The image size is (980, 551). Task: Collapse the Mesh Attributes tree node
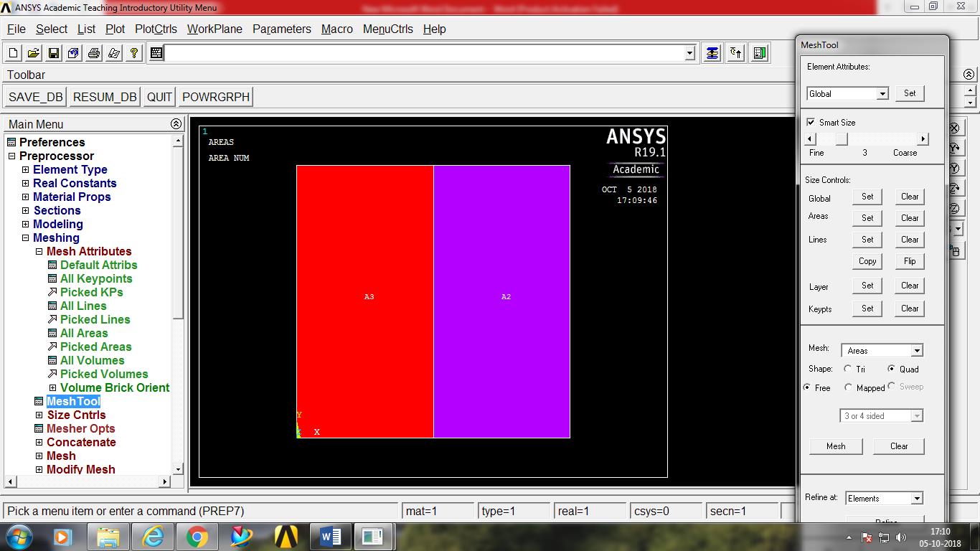(39, 251)
